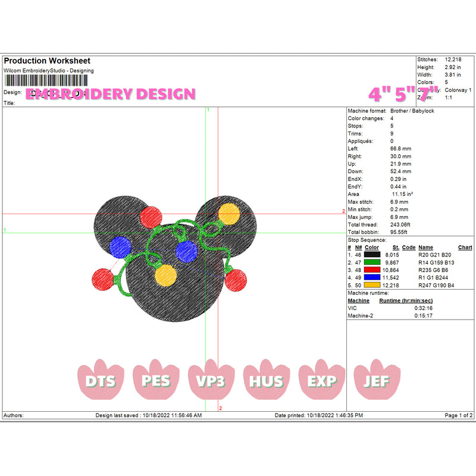Click the yellow swatch for stop 5
476x476 pixels.
[x=372, y=285]
